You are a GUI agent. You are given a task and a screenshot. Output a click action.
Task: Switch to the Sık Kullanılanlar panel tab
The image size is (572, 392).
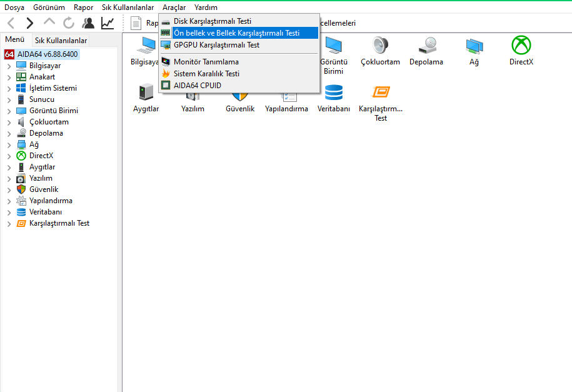click(x=61, y=41)
